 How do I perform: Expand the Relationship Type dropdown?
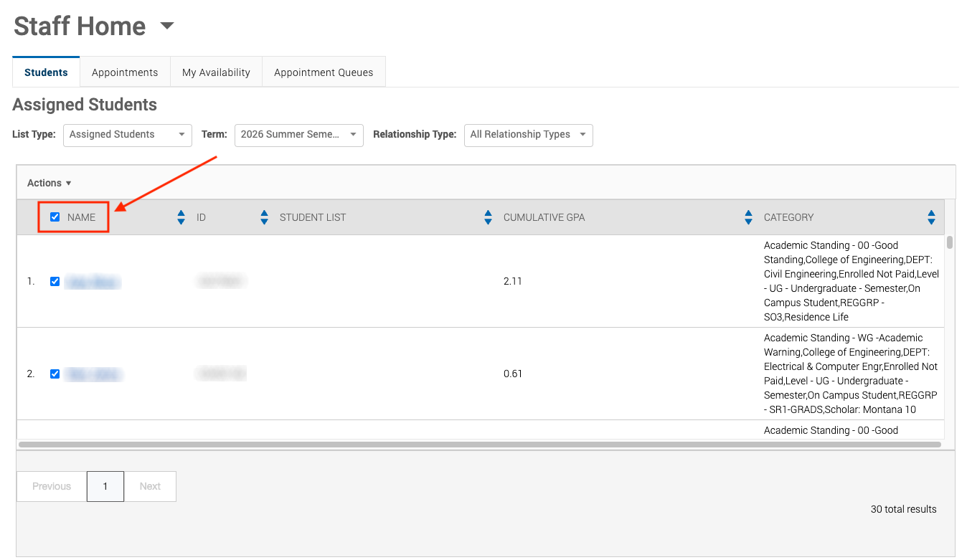tap(529, 135)
